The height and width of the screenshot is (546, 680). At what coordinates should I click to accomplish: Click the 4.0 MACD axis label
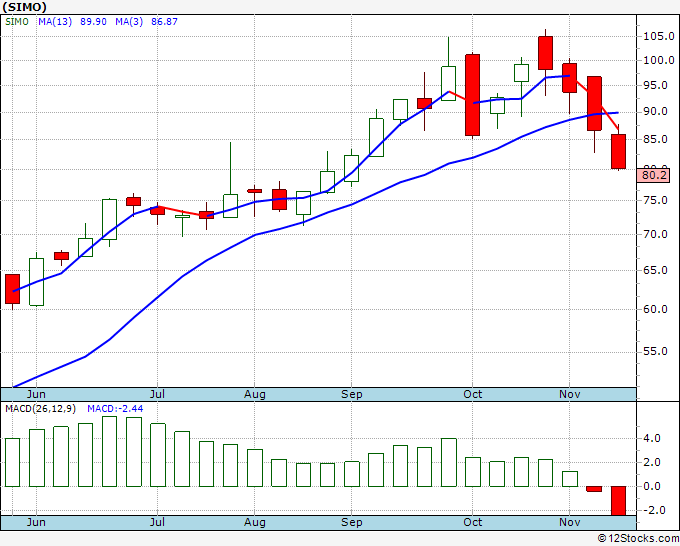pyautogui.click(x=652, y=438)
